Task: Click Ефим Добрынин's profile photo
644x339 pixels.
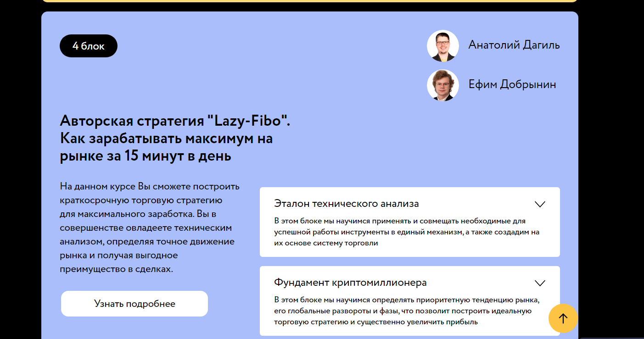Action: [x=442, y=85]
